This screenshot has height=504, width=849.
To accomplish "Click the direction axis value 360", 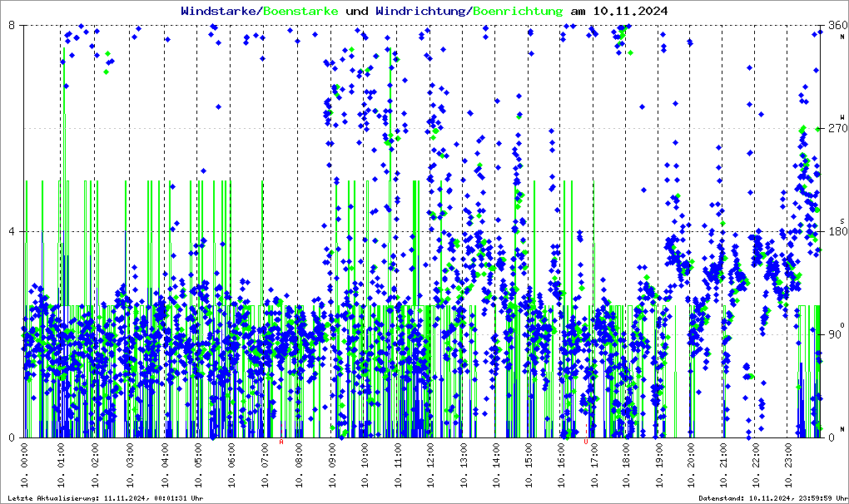I will (837, 26).
